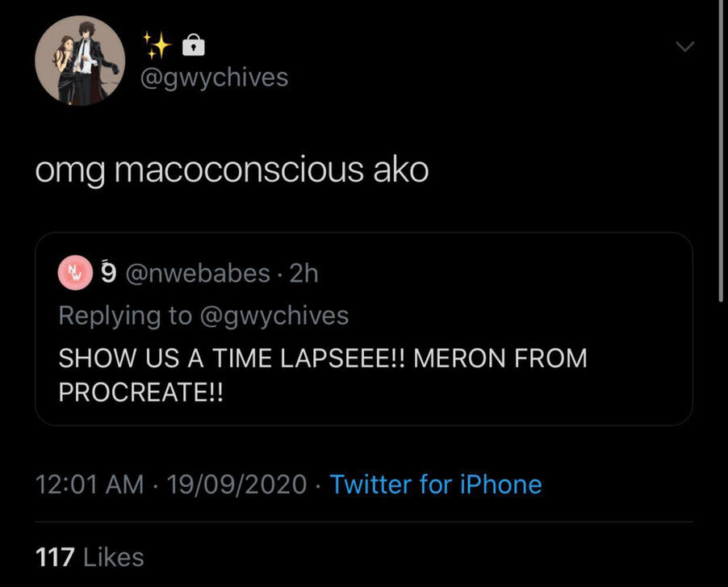Open the tweet options chevron menu
Screen dimensions: 728x587
click(684, 48)
